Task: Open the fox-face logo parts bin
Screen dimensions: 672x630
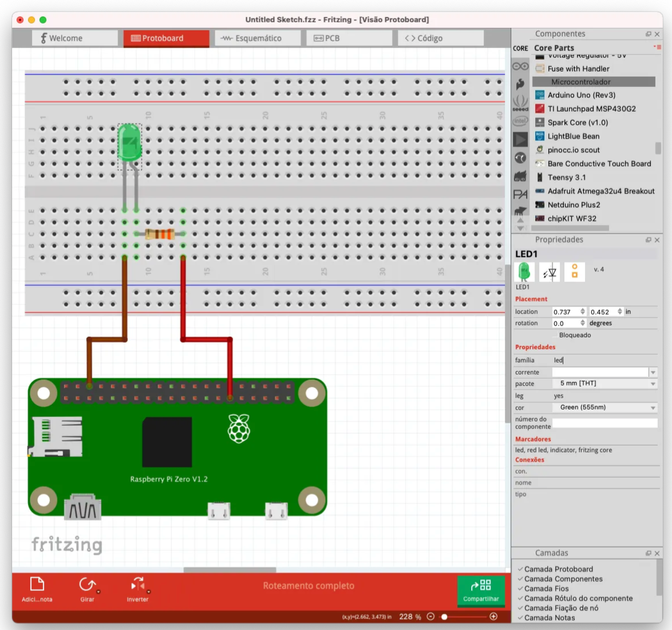Action: click(520, 176)
